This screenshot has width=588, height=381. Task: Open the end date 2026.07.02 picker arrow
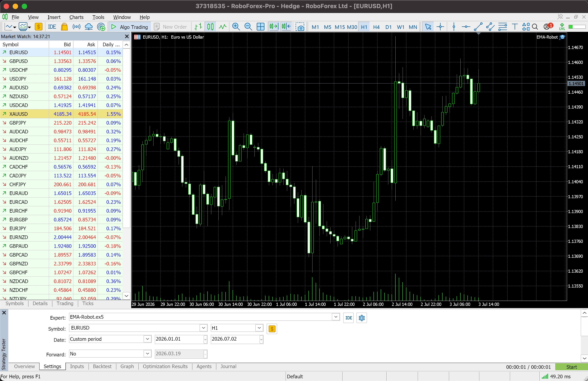click(x=261, y=339)
